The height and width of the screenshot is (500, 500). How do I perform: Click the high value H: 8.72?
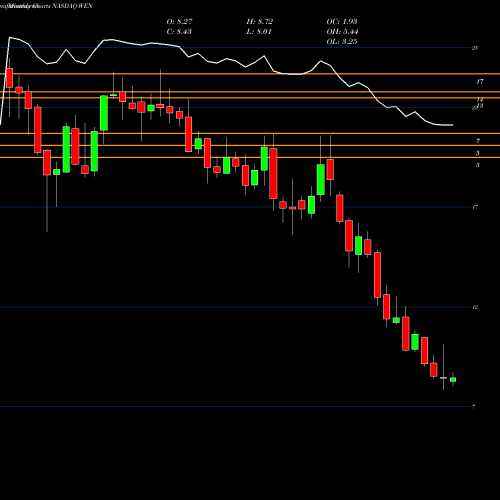click(260, 22)
